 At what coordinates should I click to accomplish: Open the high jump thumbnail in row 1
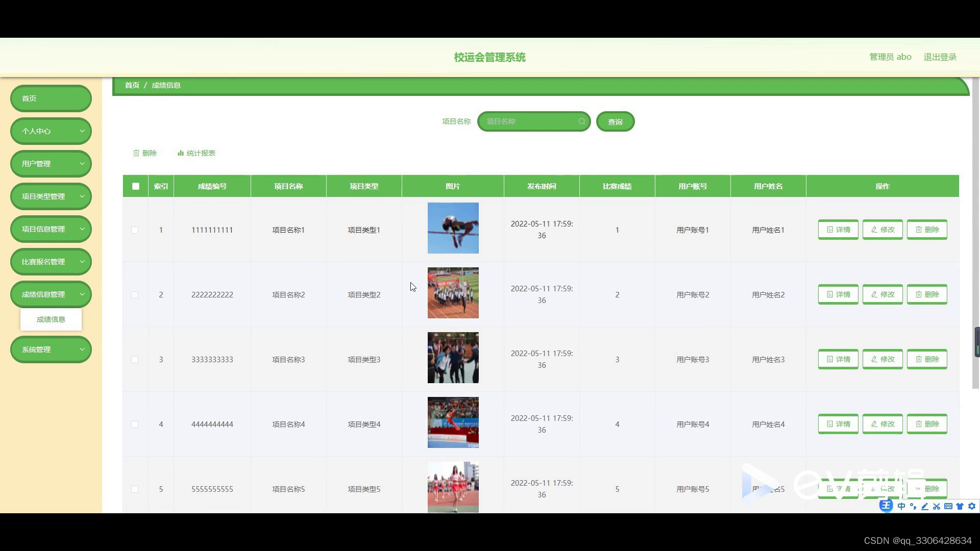(x=453, y=228)
